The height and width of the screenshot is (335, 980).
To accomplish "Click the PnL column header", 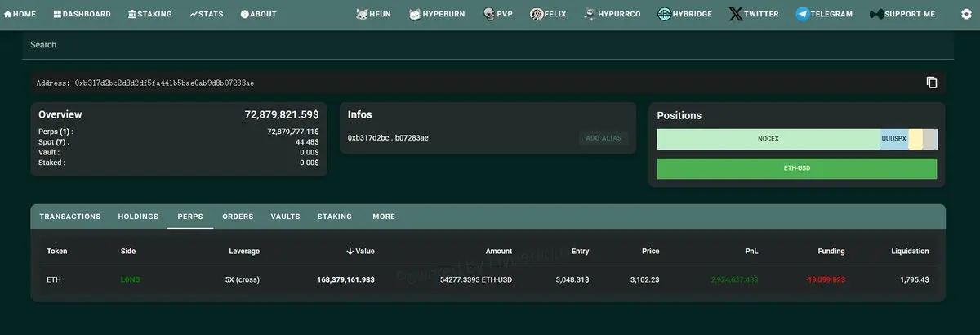I will [x=751, y=251].
